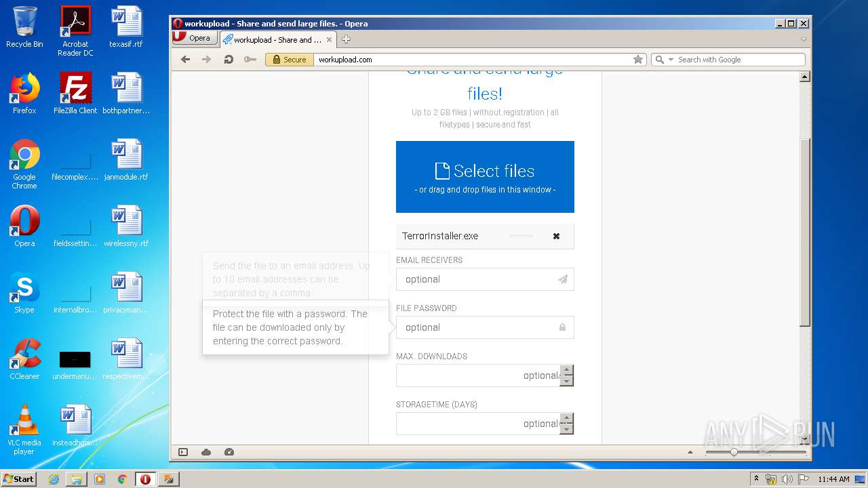Open new tab with plus icon
The width and height of the screenshot is (868, 488).
[346, 39]
